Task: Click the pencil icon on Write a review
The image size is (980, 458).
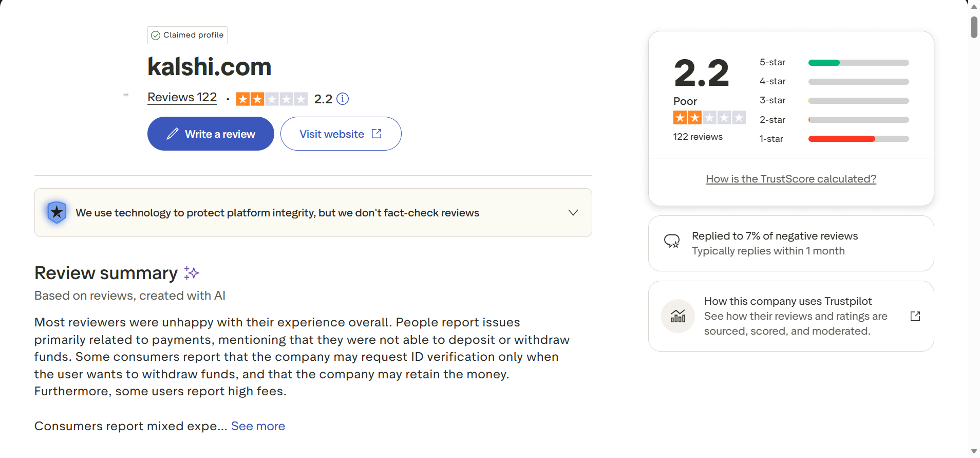Action: point(173,134)
